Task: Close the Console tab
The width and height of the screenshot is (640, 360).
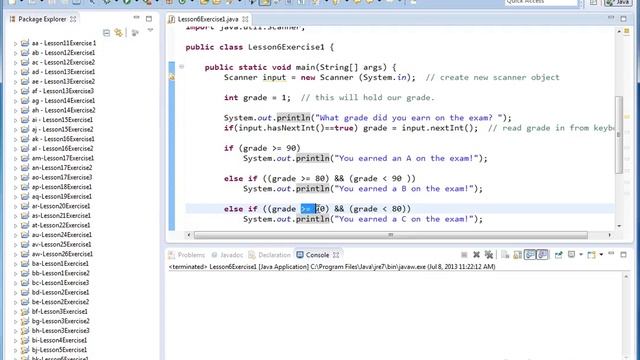Action: click(336, 255)
